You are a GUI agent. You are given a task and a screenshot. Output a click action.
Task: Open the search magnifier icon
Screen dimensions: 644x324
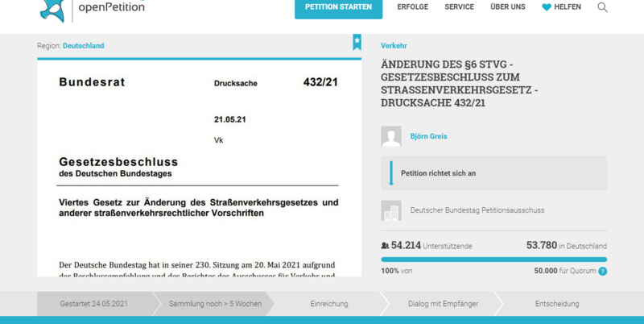point(602,7)
